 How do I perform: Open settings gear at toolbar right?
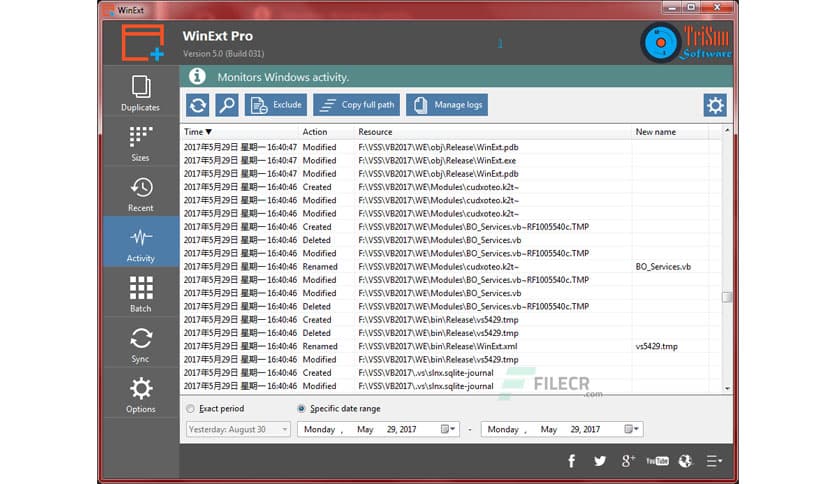click(x=715, y=105)
